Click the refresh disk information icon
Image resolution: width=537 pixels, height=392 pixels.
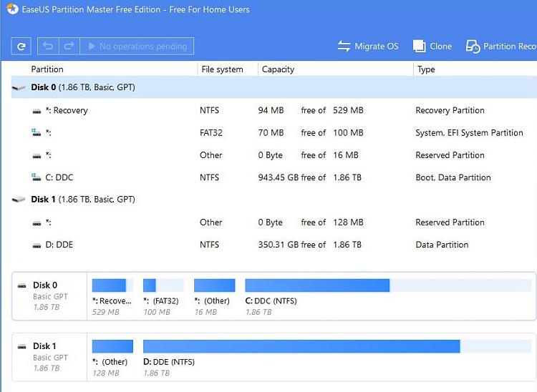click(21, 46)
